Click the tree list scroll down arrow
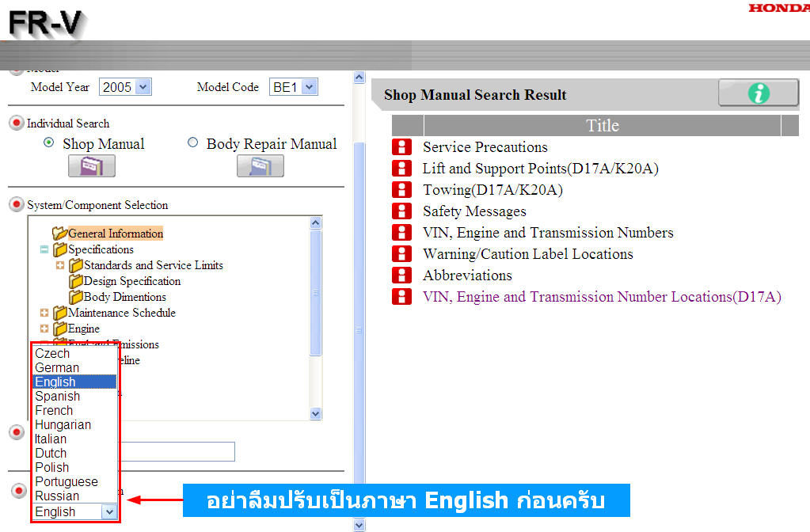Screen dimensions: 810x532 coord(316,414)
